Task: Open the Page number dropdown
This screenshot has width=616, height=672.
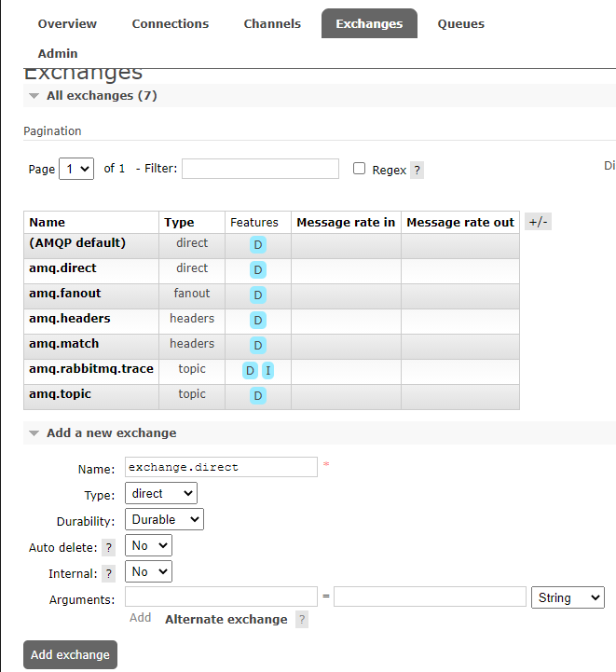Action: [x=76, y=169]
